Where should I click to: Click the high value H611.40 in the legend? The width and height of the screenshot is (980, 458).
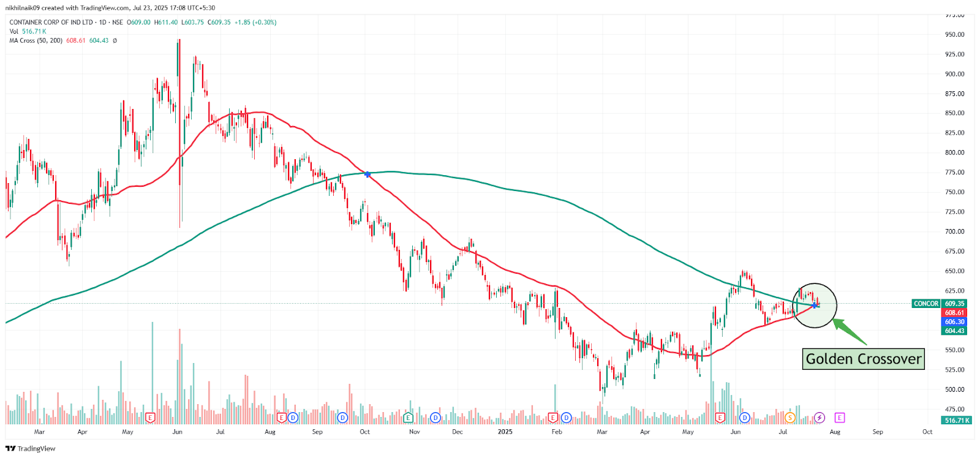165,22
